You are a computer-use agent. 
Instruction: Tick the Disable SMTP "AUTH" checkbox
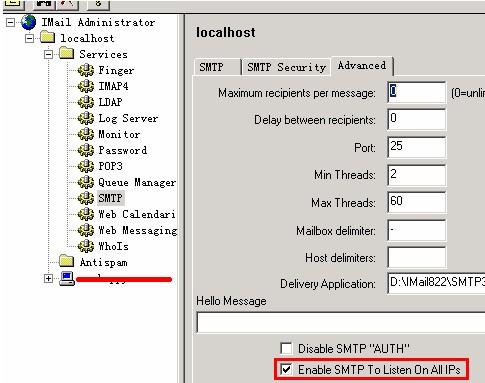[286, 349]
